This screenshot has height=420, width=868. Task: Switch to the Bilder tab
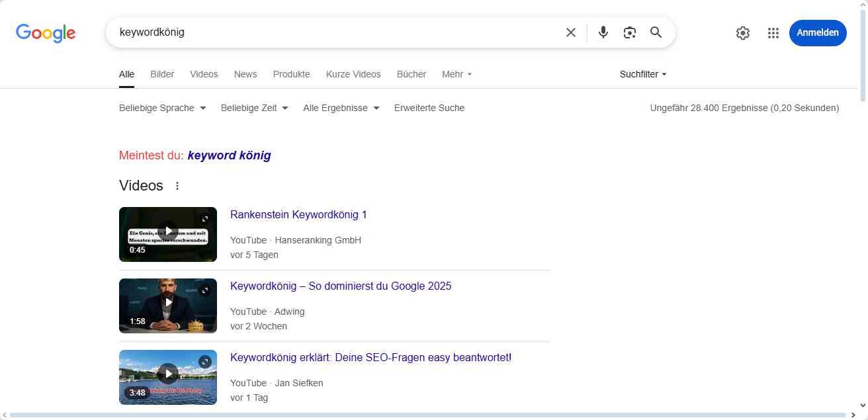tap(162, 74)
